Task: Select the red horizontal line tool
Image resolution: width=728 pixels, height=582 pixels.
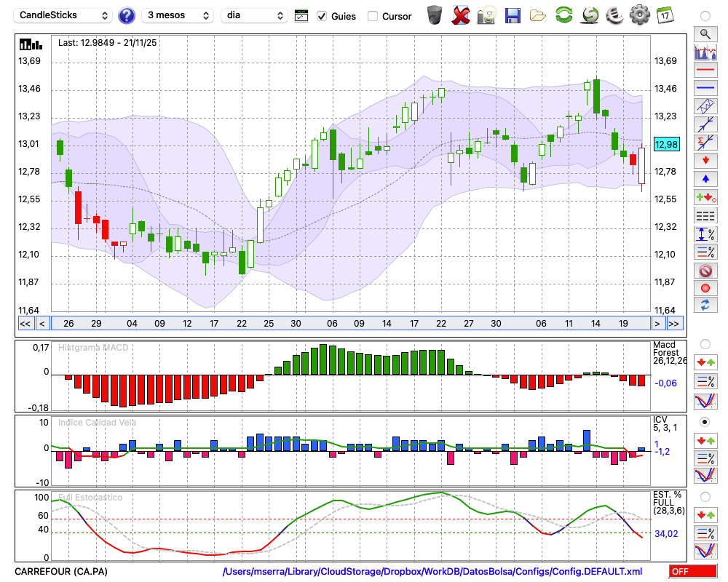Action: pos(705,71)
